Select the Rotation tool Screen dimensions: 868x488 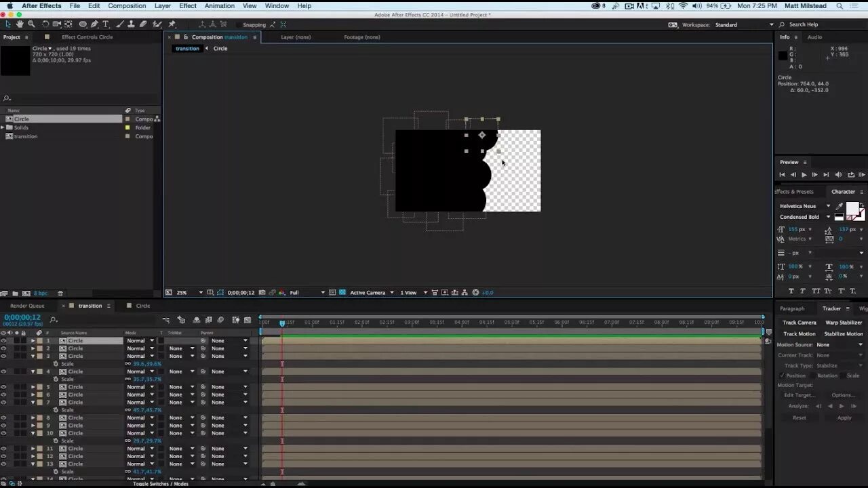[45, 24]
